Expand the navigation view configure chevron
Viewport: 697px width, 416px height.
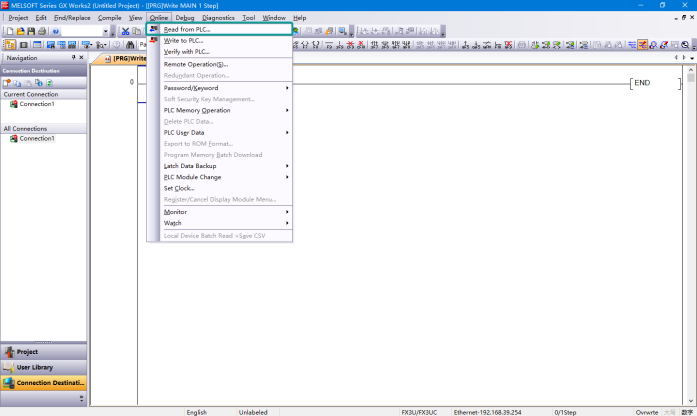pyautogui.click(x=81, y=398)
